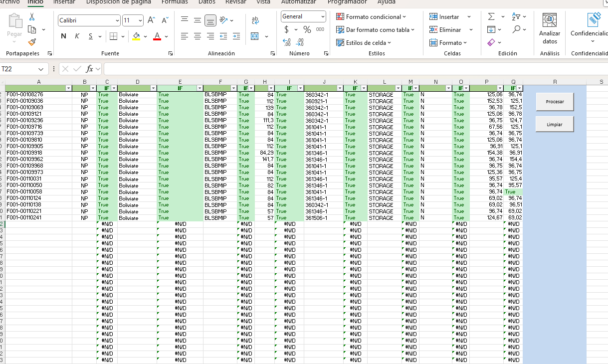
Task: Click the Combinar y centrar icon
Action: click(x=253, y=36)
